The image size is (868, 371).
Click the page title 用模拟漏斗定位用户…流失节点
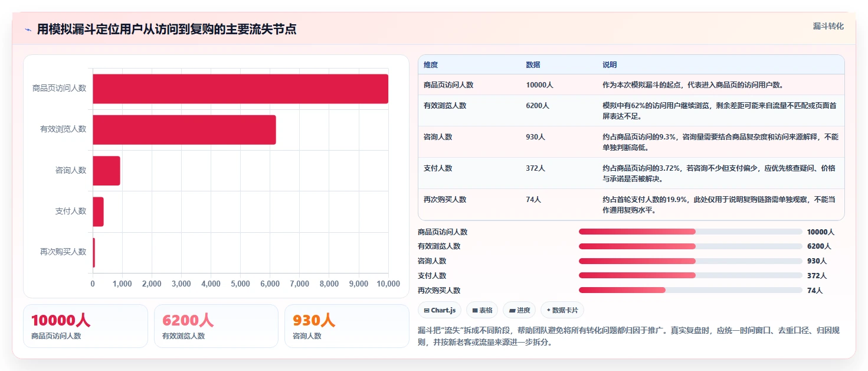click(166, 29)
